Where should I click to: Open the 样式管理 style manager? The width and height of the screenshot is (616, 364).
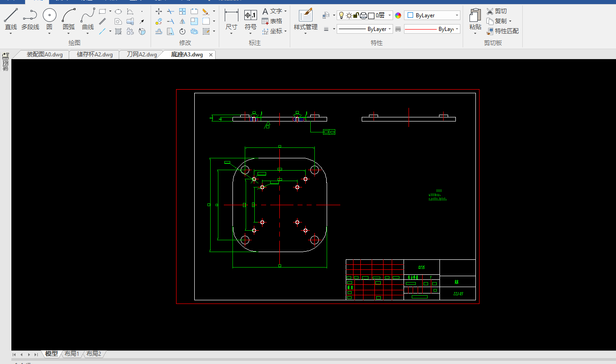pyautogui.click(x=306, y=20)
